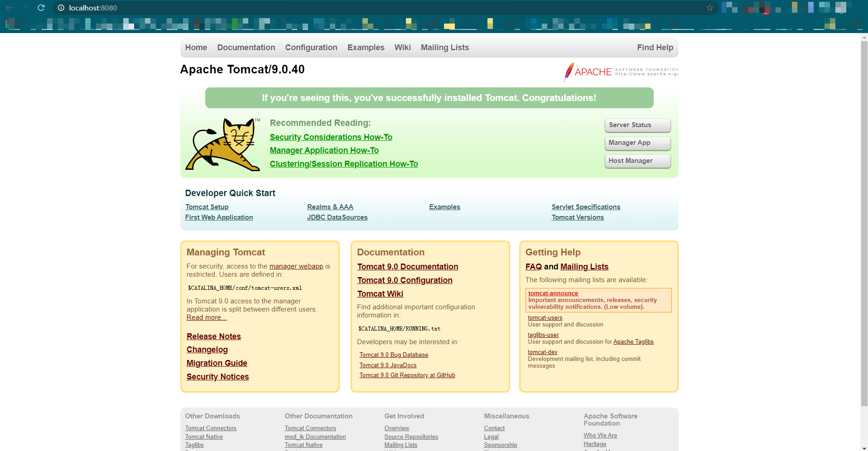Open Tomcat 9.0 Configuration link
This screenshot has width=868, height=451.
pyautogui.click(x=405, y=280)
